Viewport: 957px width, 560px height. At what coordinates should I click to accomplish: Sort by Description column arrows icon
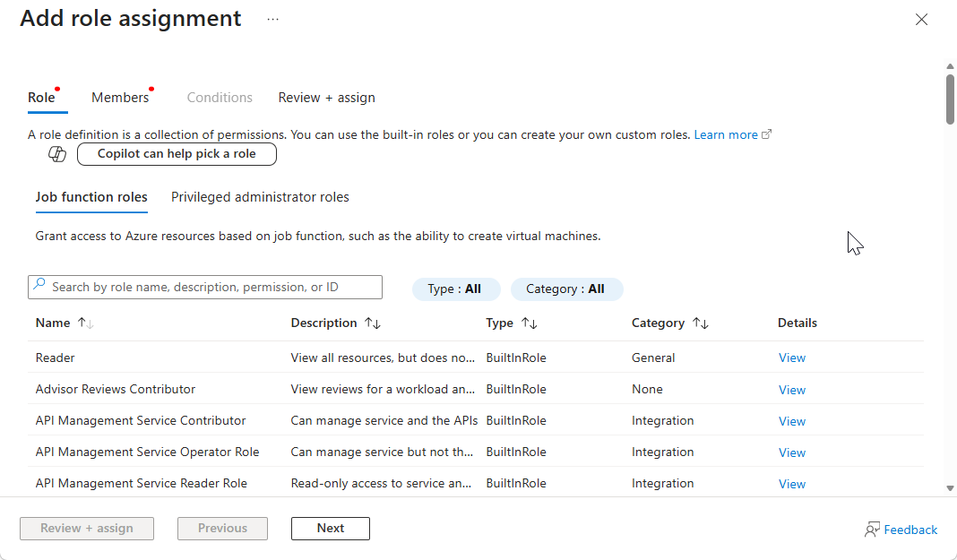[x=373, y=323]
